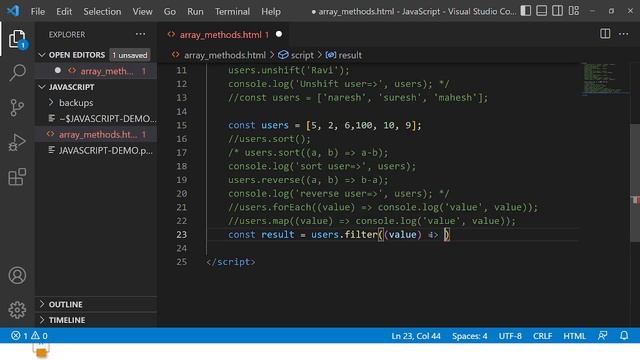This screenshot has width=640, height=360.
Task: Split the editor to the right
Action: pos(605,34)
